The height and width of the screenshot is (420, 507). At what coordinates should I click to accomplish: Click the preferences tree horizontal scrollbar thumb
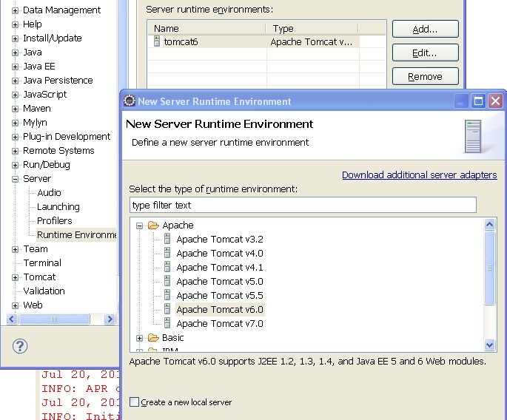click(x=54, y=319)
